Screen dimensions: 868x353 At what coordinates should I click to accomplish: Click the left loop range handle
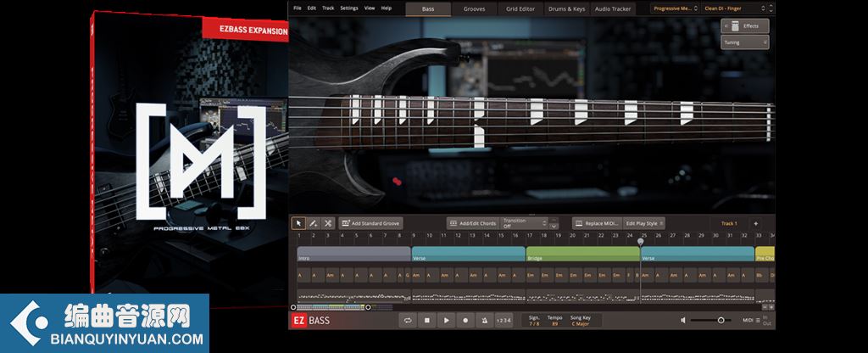coord(293,307)
